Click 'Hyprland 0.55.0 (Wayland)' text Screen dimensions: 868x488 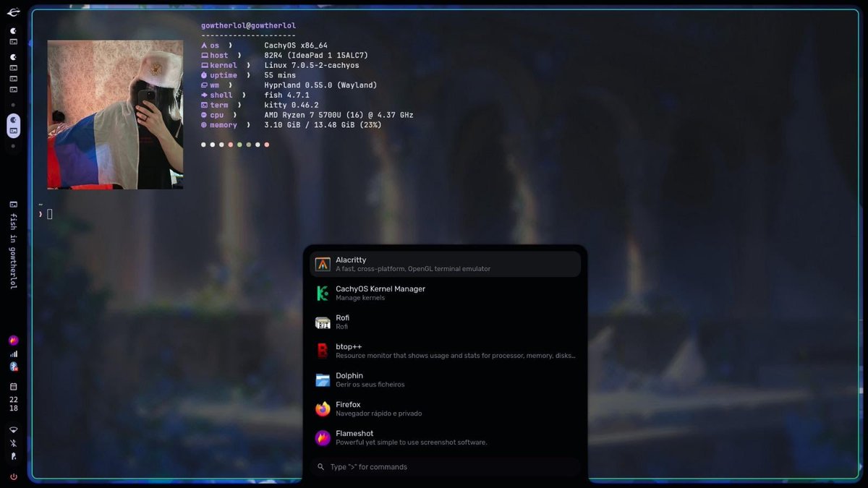pos(320,85)
